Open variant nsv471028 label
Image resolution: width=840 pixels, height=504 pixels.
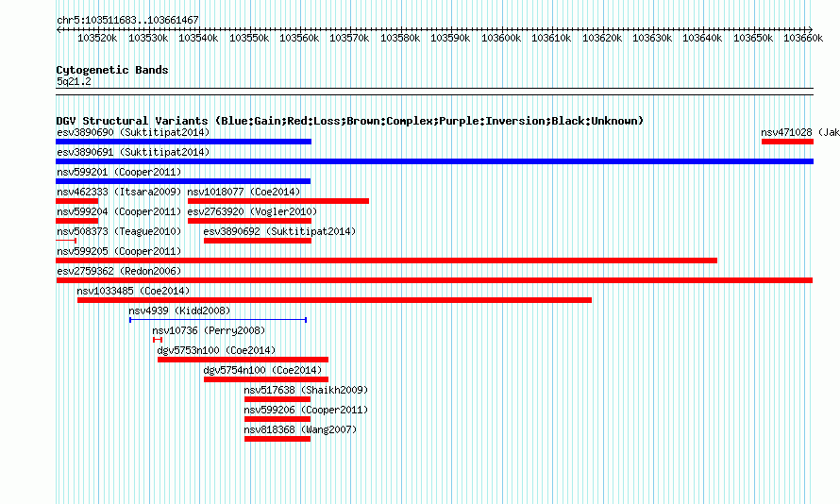[799, 132]
